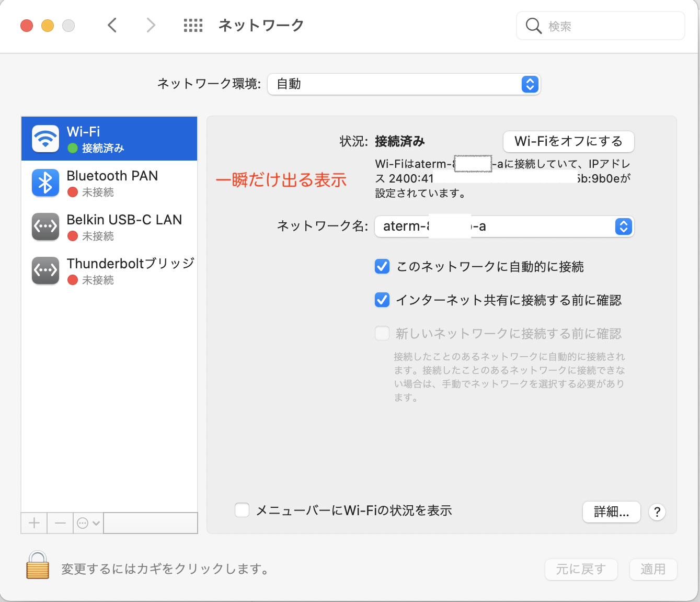Screen dimensions: 700x602
Task: Close the ネットワーク window
Action: 27,26
